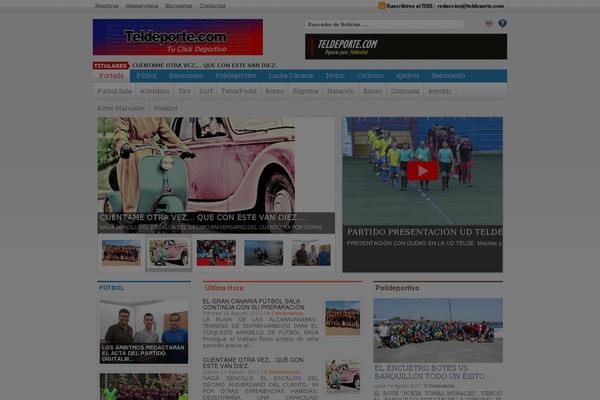Screen dimensions: 600x400
Task: Open the Polideportivo group photo on the beach
Action: 438,330
